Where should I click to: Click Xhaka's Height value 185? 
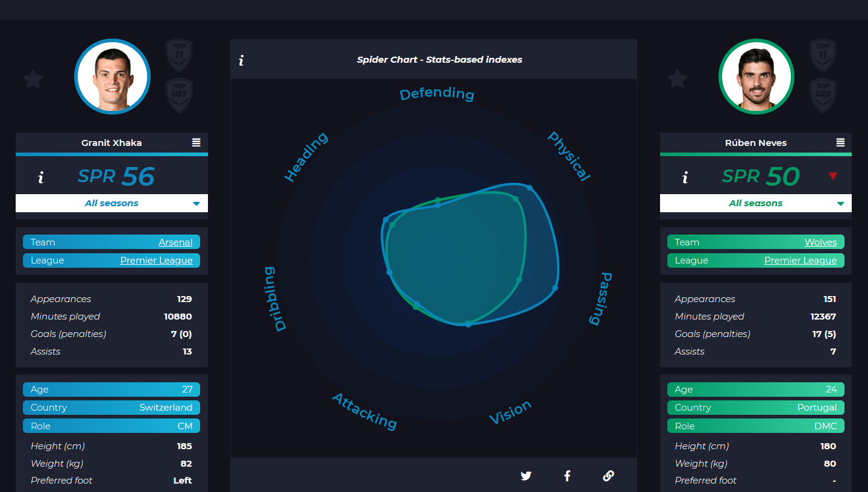click(184, 446)
